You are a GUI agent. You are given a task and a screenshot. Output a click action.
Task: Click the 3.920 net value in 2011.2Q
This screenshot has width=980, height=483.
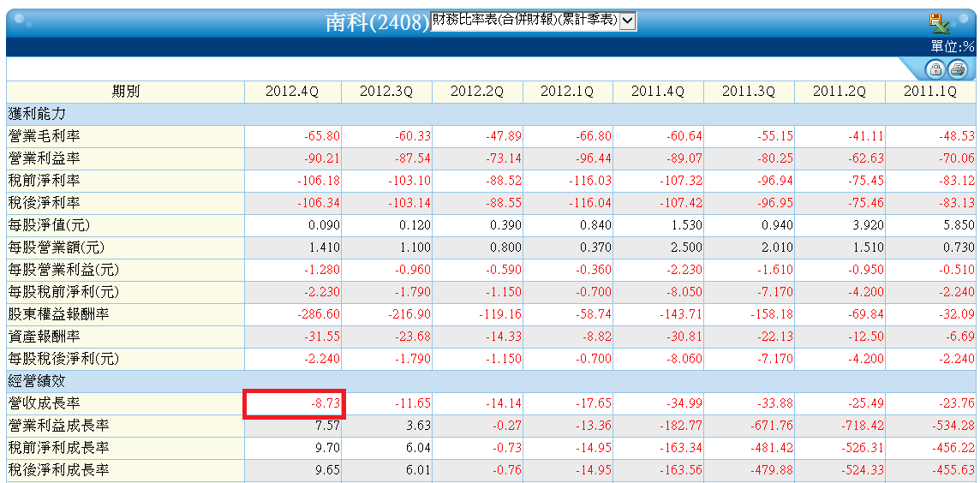point(868,225)
